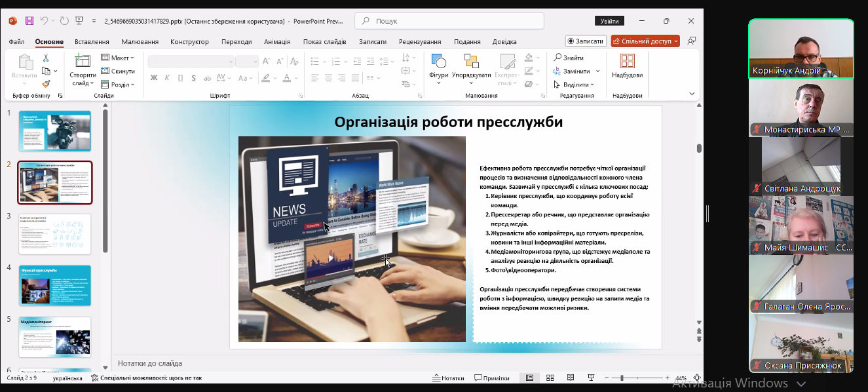Undo the last action in Quick Access

tap(44, 20)
